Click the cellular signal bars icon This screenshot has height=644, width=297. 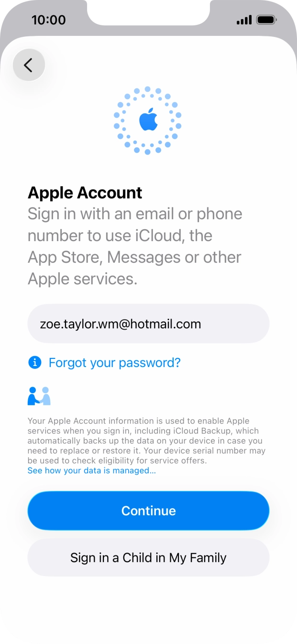point(244,20)
